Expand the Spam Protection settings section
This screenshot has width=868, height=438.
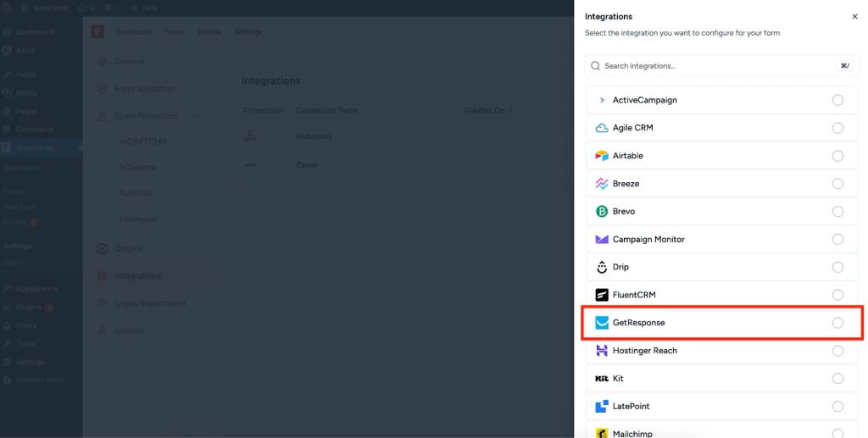tap(197, 116)
